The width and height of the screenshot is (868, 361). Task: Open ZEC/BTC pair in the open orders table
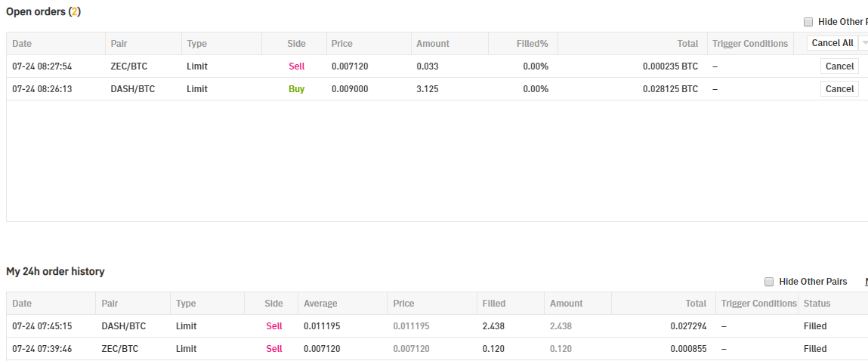pyautogui.click(x=128, y=66)
